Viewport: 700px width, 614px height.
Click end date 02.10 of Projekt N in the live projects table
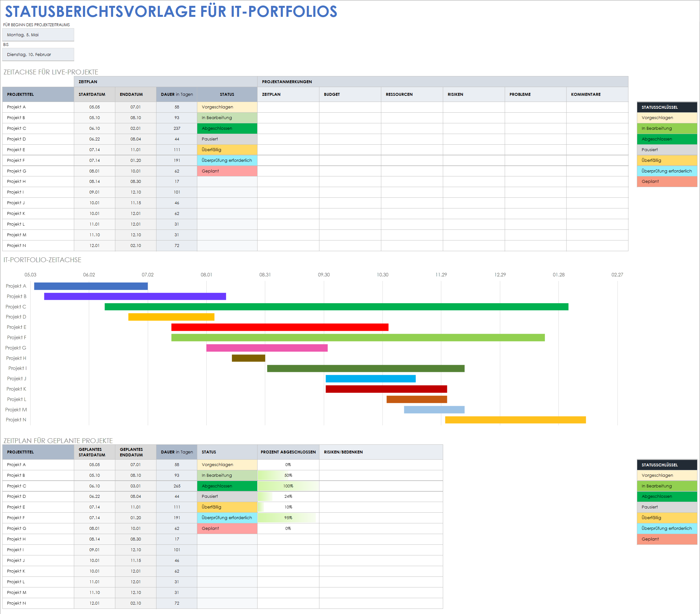[136, 245]
